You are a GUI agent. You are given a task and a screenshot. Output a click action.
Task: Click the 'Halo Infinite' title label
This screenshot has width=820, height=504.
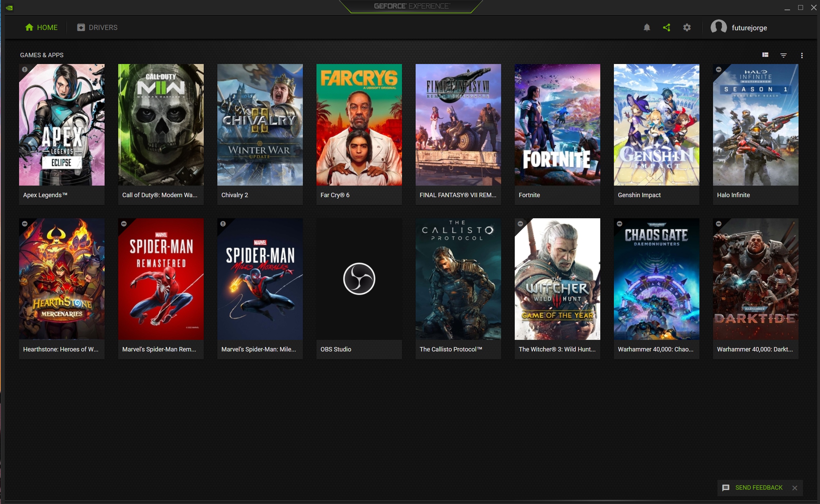[733, 195]
